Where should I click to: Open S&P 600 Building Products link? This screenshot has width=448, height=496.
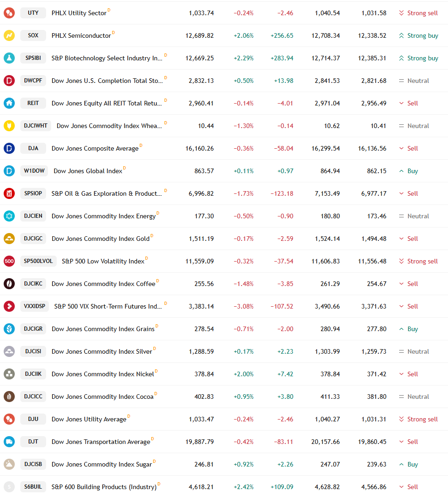(x=104, y=487)
